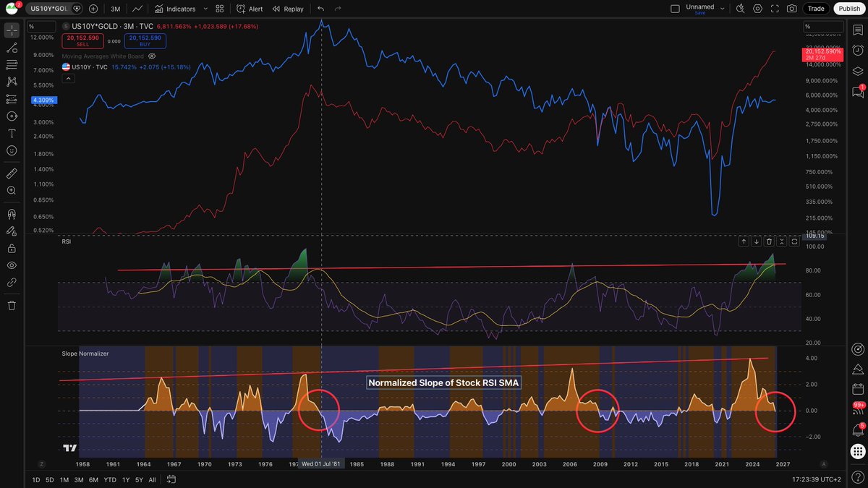Viewport: 868px width, 488px height.
Task: Click the Save layout link
Action: [699, 13]
